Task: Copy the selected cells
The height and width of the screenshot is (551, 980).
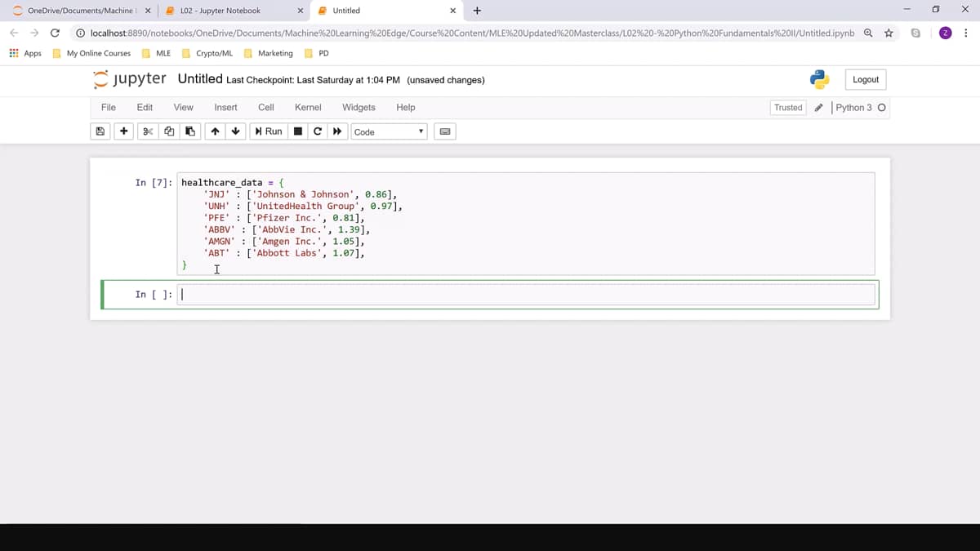Action: point(169,131)
